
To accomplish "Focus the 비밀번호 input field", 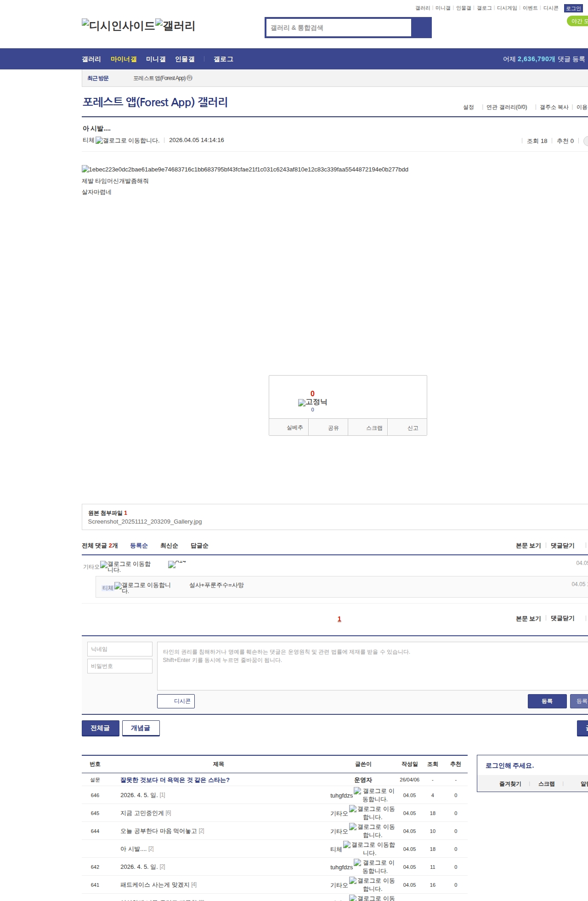I will click(120, 666).
